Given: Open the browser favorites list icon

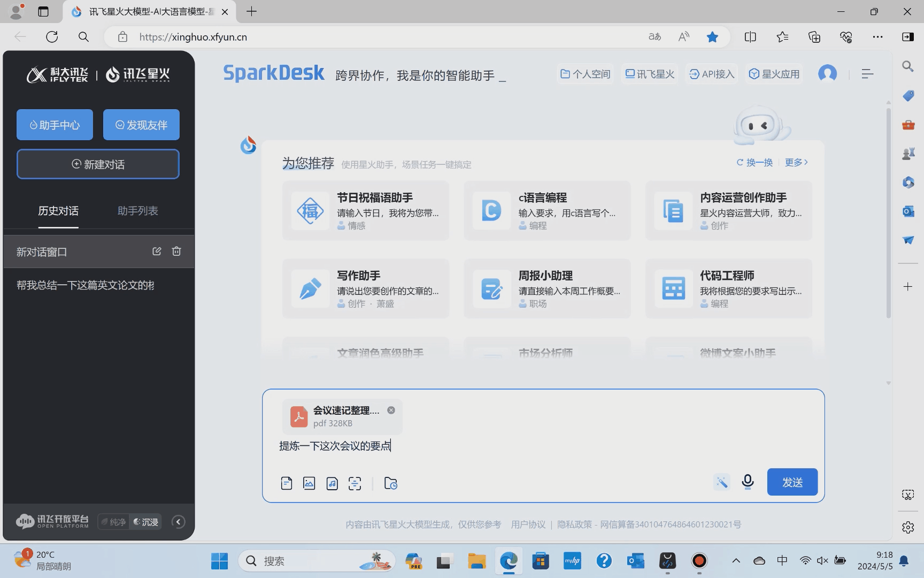Looking at the screenshot, I should [x=782, y=37].
